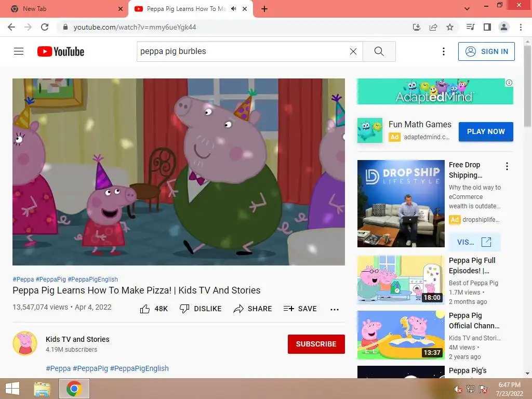Open the YouTube guide hamburger menu

[x=19, y=51]
